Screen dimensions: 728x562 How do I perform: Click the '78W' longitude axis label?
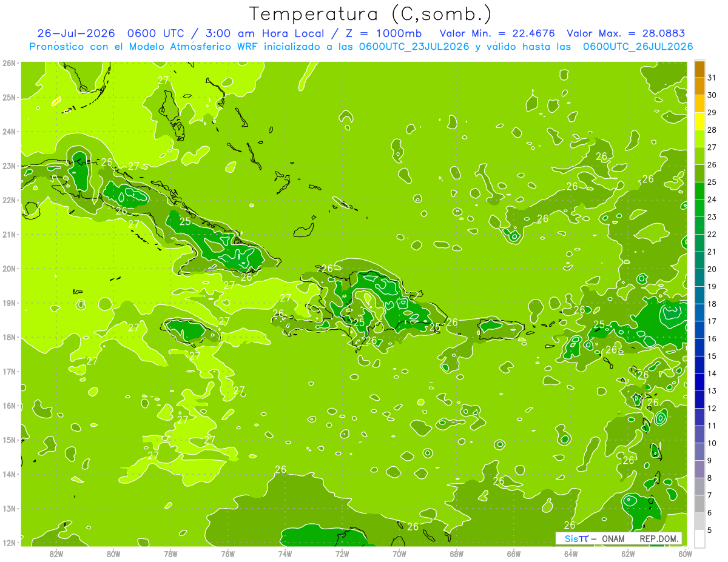(170, 554)
